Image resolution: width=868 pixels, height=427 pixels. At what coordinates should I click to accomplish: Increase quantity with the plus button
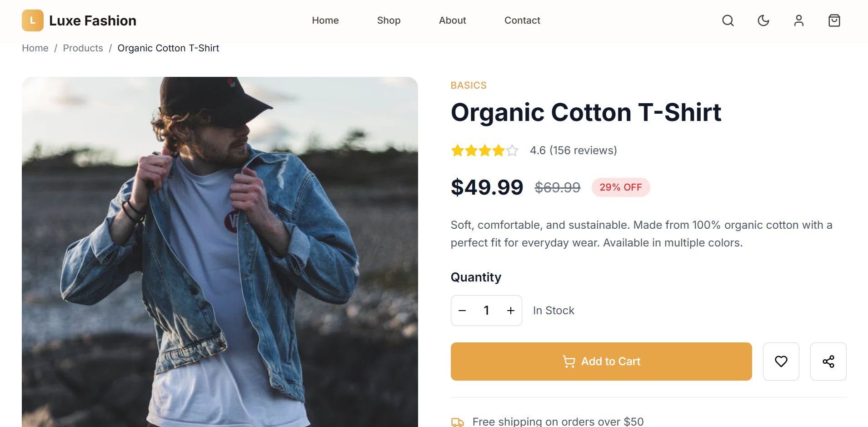[511, 311]
